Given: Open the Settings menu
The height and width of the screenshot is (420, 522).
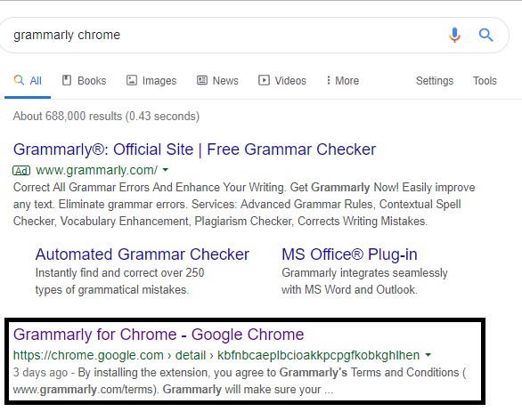Looking at the screenshot, I should tap(435, 81).
